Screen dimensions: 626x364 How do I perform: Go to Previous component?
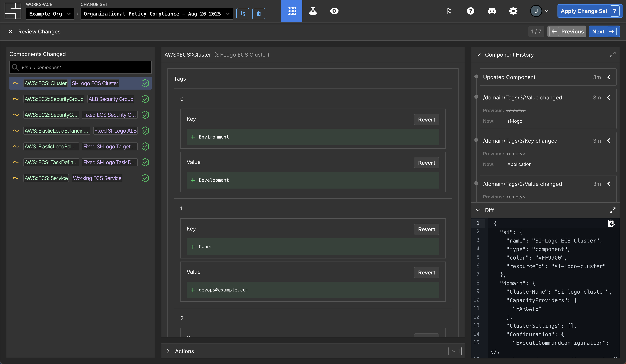coord(567,31)
